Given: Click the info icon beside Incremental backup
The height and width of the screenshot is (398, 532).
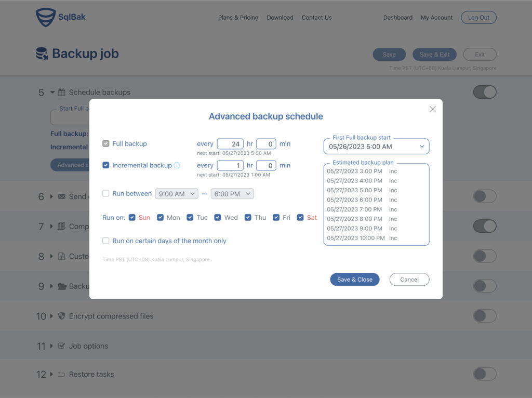Looking at the screenshot, I should 177,165.
